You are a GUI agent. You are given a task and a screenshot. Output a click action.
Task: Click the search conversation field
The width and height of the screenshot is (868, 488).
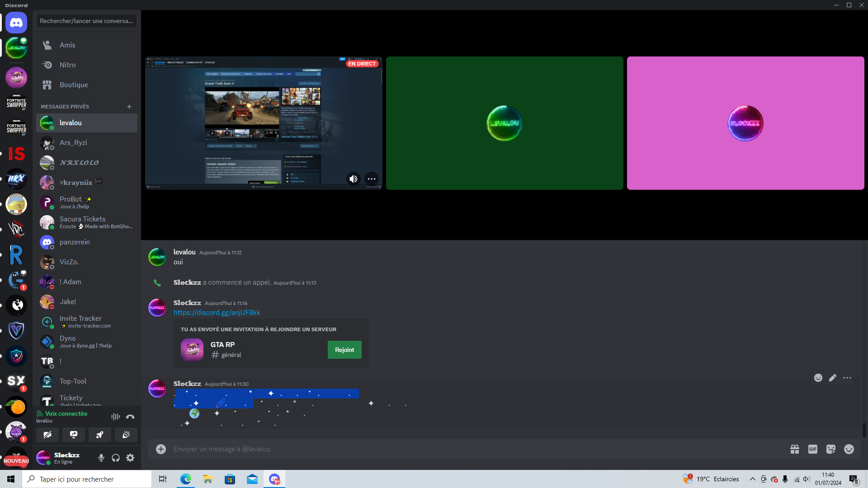[86, 21]
